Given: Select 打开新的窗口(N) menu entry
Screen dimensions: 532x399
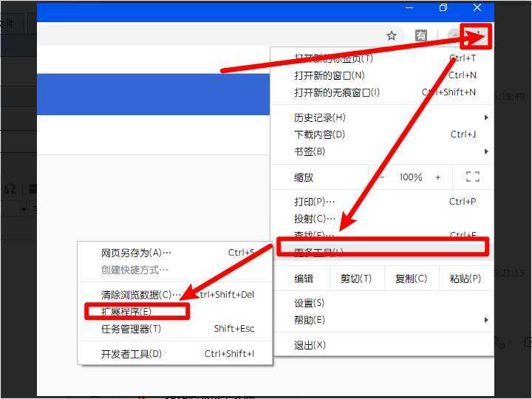Looking at the screenshot, I should coord(382,75).
